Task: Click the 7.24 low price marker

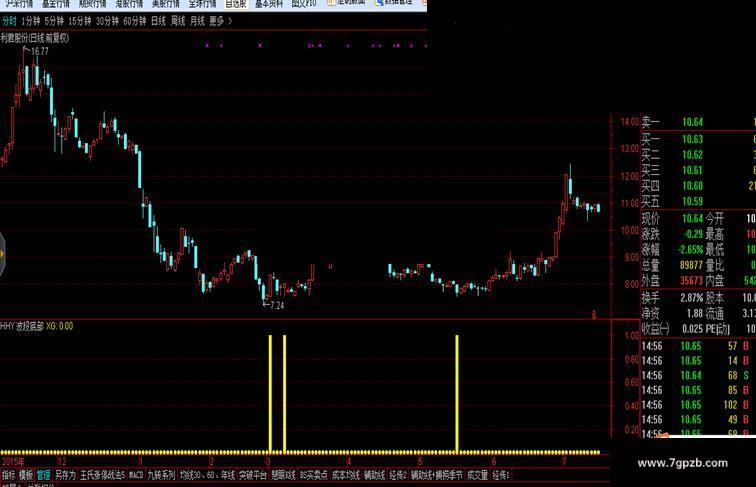Action: click(277, 305)
